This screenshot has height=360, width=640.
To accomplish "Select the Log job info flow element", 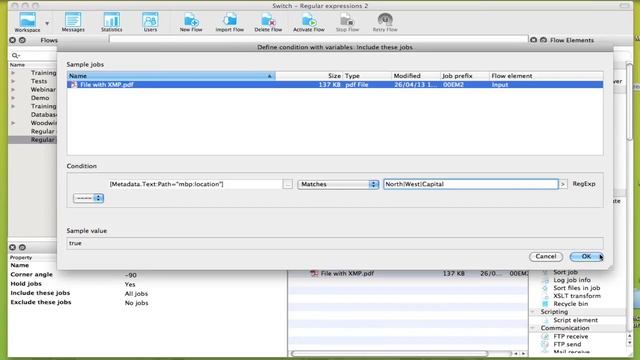I will 572,280.
